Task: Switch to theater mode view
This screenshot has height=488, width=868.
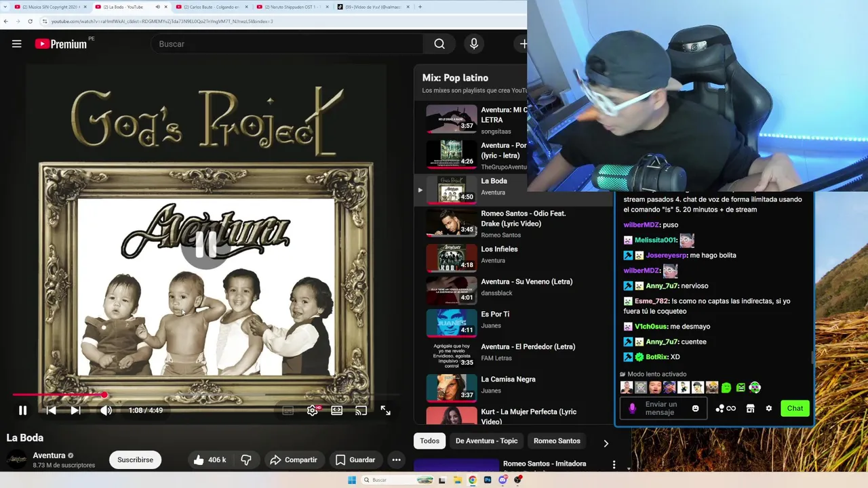Action: [x=336, y=410]
